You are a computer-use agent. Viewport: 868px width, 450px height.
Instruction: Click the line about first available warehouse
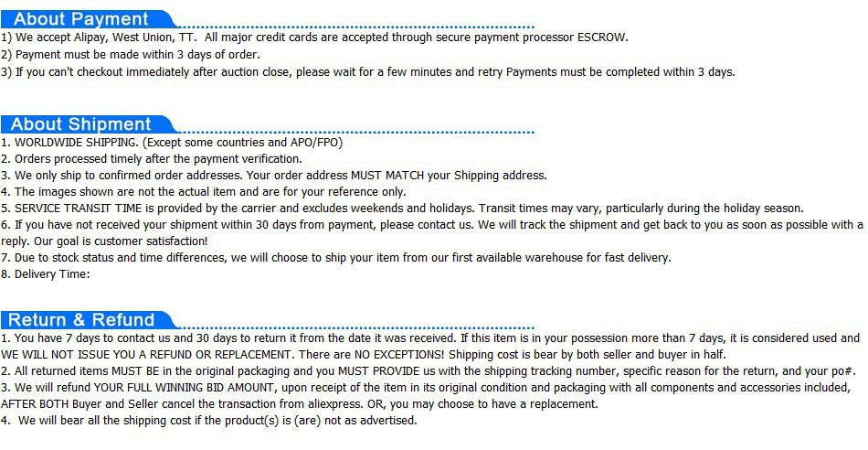(x=335, y=258)
